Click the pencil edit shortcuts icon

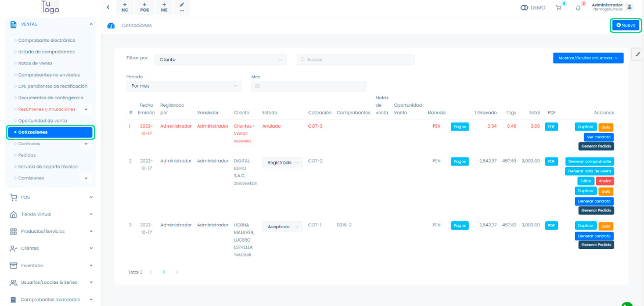click(182, 7)
